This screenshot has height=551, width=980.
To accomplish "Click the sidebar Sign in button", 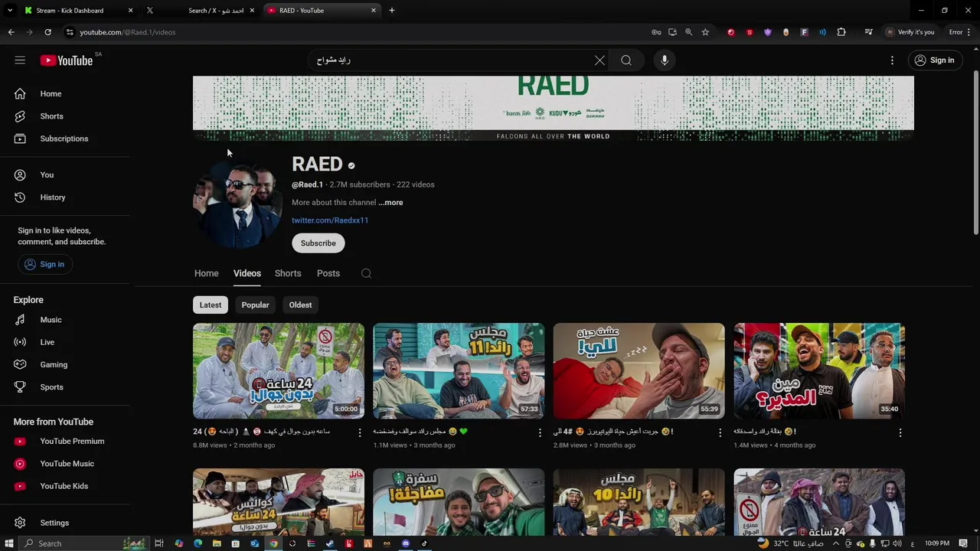I will pyautogui.click(x=44, y=264).
